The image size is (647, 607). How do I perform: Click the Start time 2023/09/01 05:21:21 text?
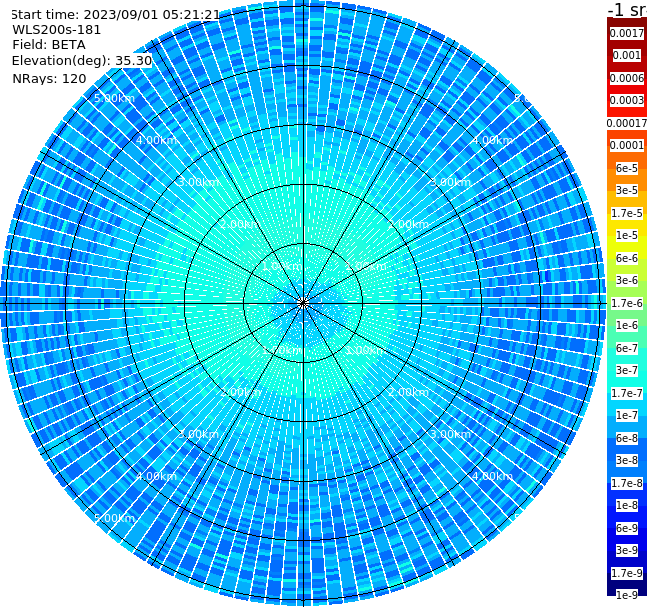click(x=116, y=14)
